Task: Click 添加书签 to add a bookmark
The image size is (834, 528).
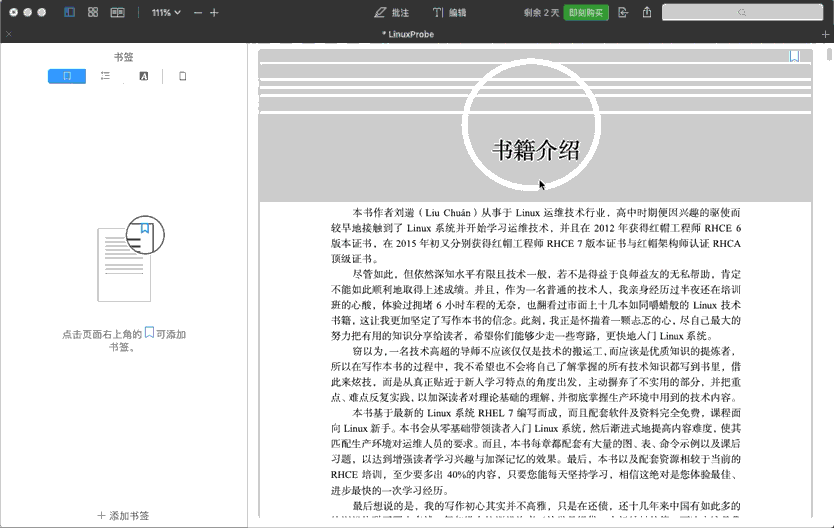Action: tap(123, 515)
